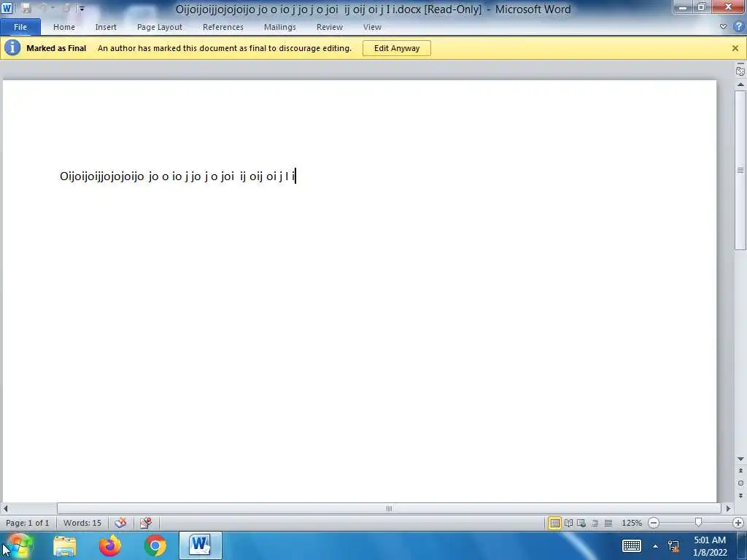Viewport: 747px width, 560px height.
Task: Open the File tab
Action: (x=20, y=27)
